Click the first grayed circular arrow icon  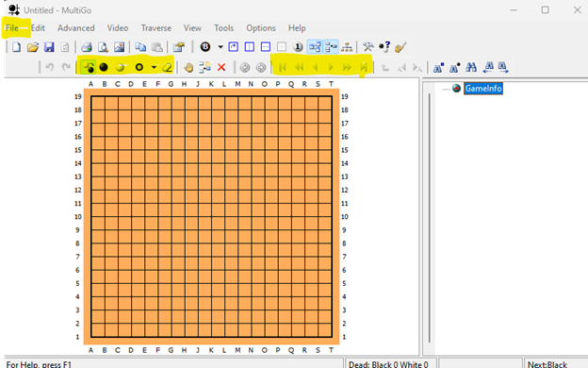tap(244, 68)
